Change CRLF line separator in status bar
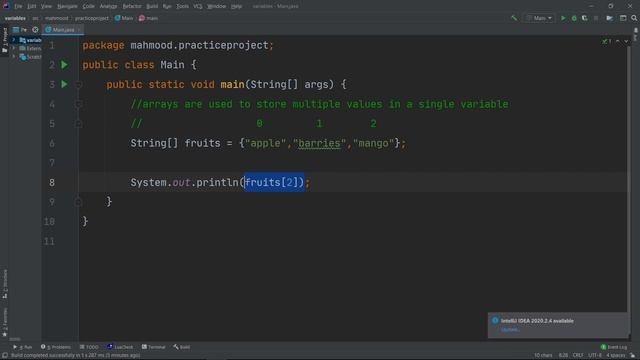 tap(578, 355)
